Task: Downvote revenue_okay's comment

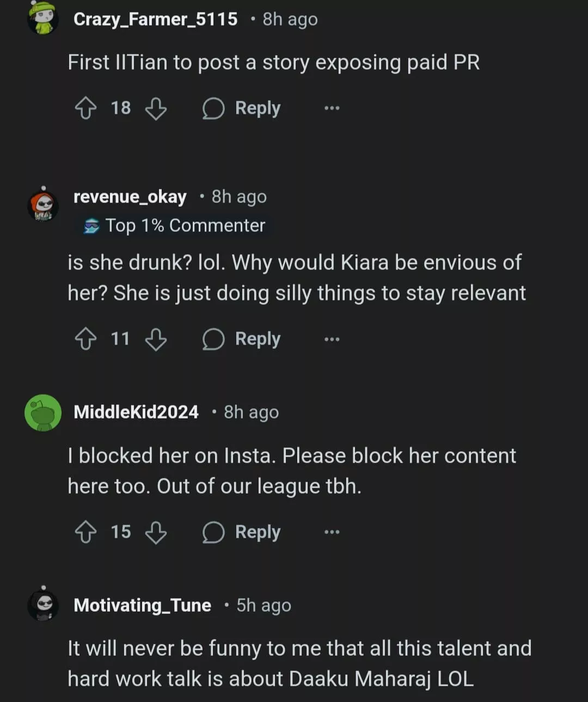Action: coord(156,340)
